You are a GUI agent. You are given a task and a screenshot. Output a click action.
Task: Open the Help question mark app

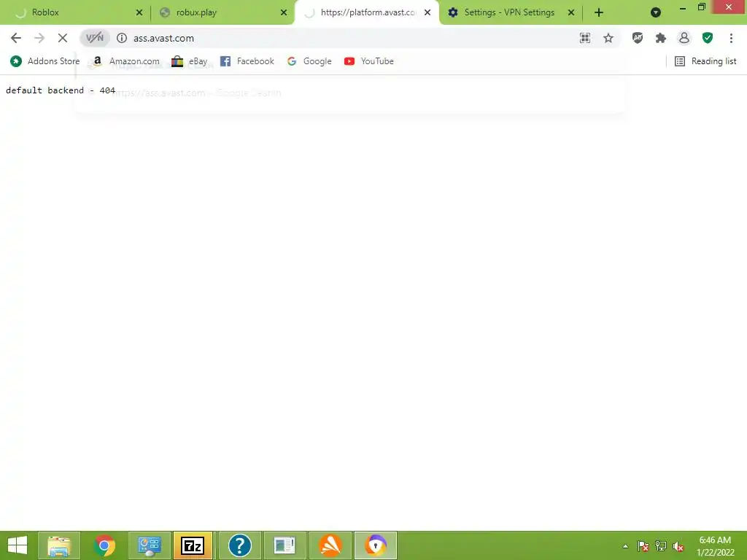(x=239, y=545)
